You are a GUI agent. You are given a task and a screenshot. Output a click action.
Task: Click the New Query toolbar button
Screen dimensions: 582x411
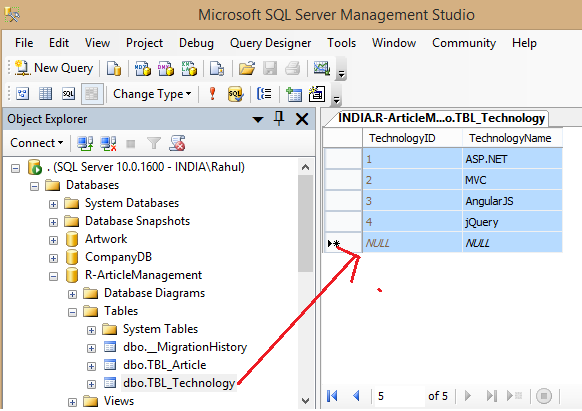tap(54, 68)
